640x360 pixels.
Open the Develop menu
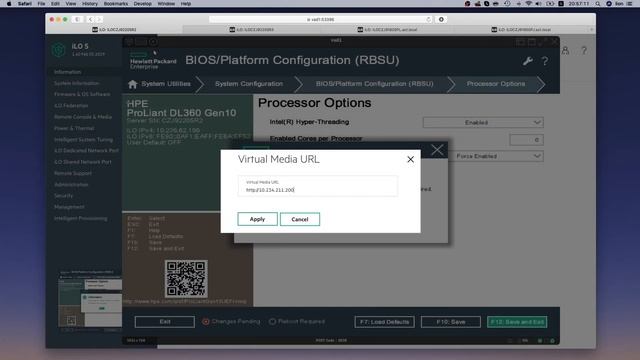coord(142,4)
